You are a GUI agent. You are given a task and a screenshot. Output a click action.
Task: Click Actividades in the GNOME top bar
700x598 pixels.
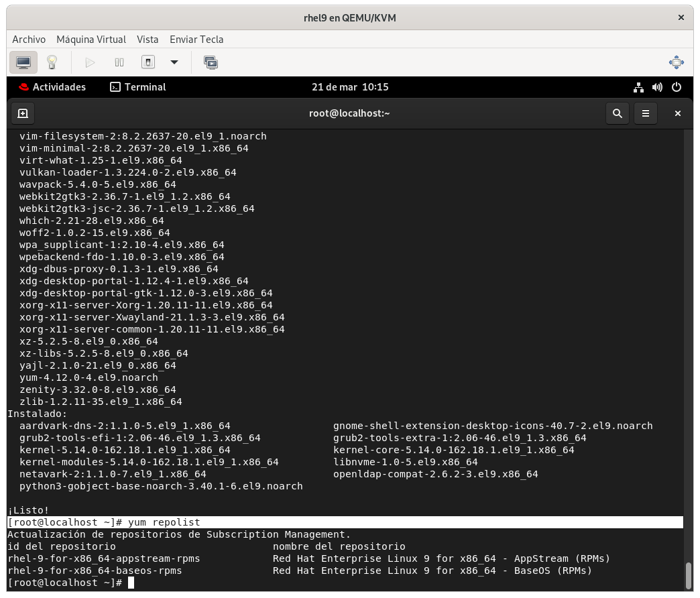[x=52, y=87]
